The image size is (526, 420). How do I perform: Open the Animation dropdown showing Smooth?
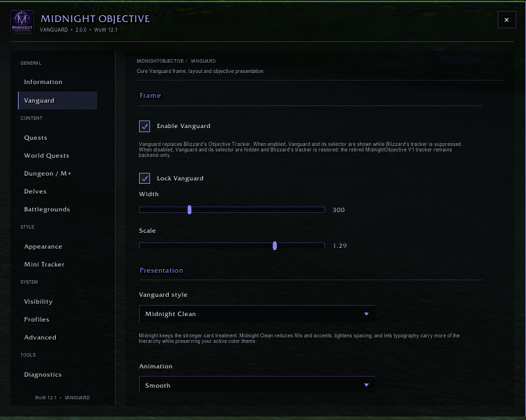pyautogui.click(x=257, y=384)
